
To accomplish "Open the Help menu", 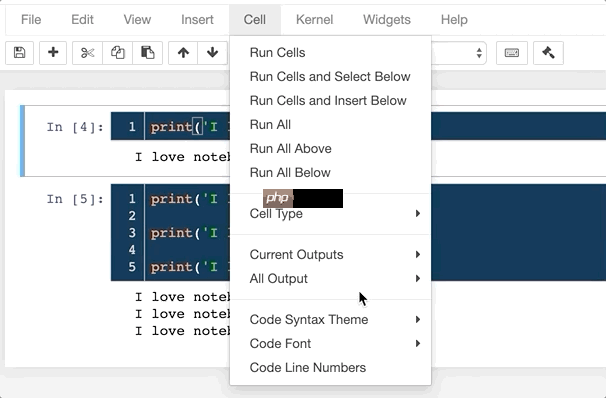I will 454,20.
